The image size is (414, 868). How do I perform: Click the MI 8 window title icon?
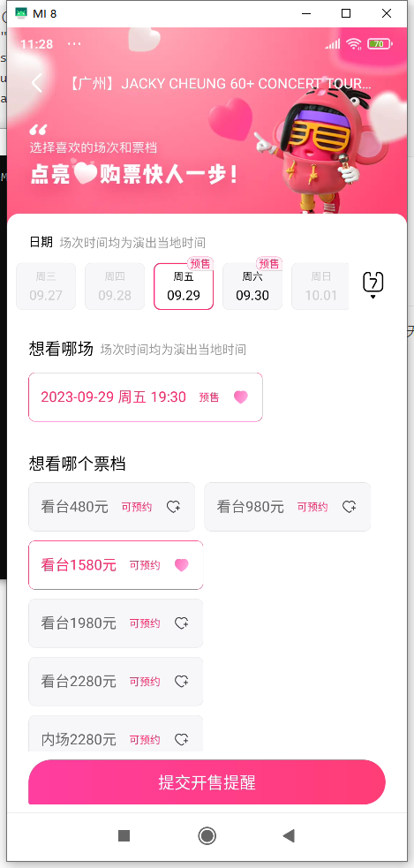(21, 13)
